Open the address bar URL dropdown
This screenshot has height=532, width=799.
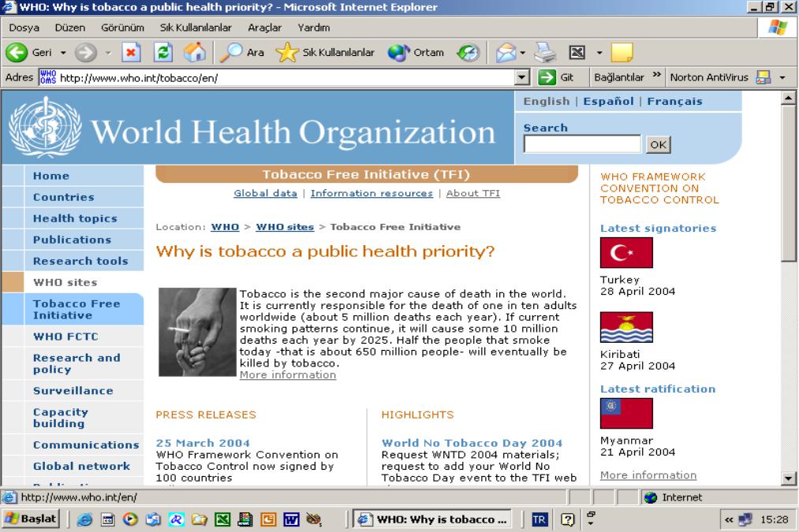click(522, 77)
